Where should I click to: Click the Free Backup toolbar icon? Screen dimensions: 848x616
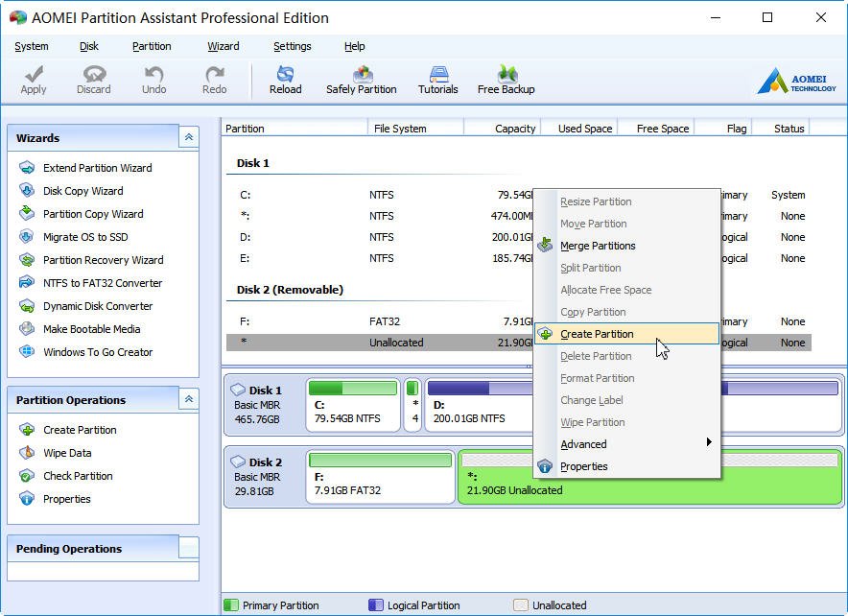click(506, 74)
